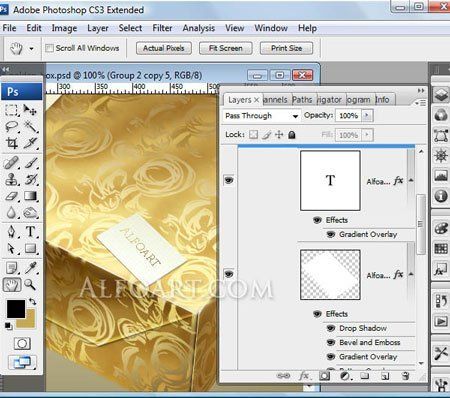Toggle text layer Gradient Overlay visibility

pos(331,234)
